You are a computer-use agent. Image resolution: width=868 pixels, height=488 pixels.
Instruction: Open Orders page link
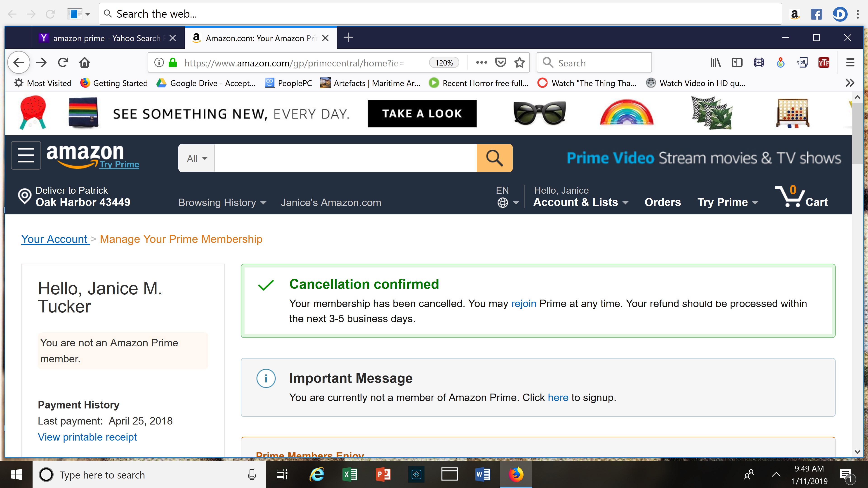click(x=663, y=202)
